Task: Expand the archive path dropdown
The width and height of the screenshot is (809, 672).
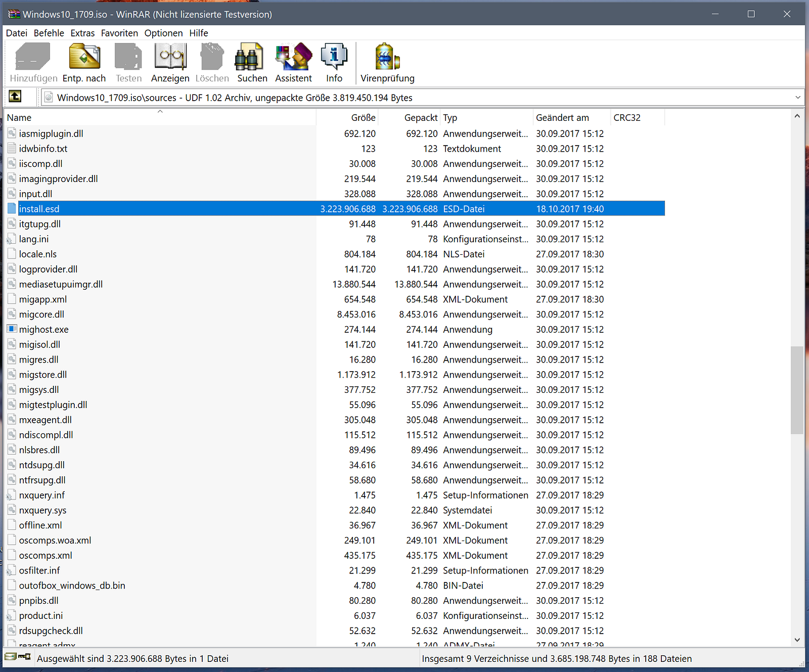Action: (x=798, y=97)
